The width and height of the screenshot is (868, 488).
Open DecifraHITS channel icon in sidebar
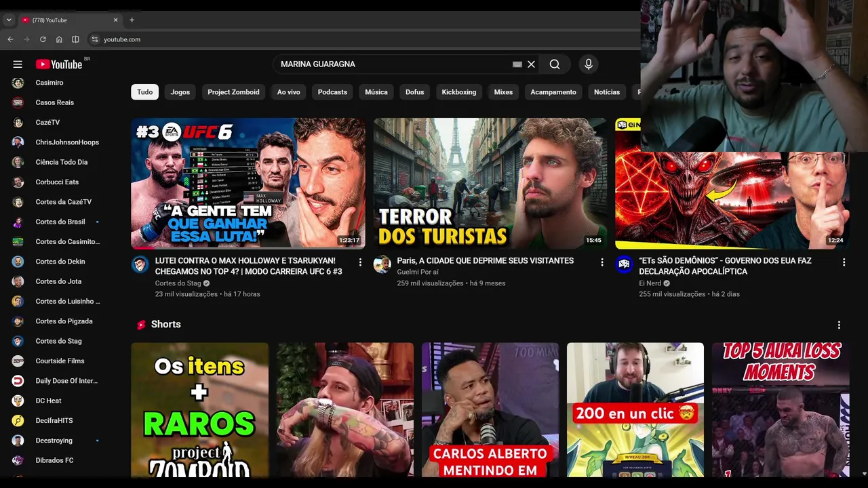tap(18, 421)
